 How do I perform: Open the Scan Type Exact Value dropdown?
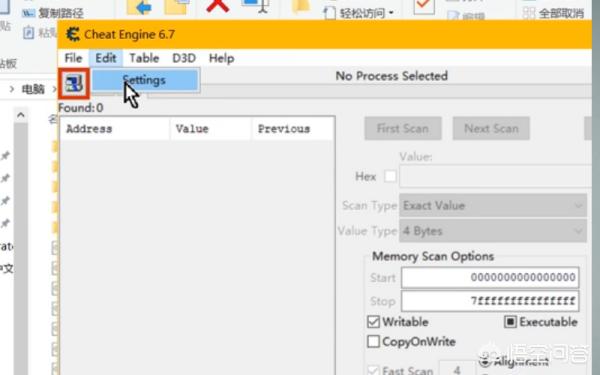(x=493, y=206)
